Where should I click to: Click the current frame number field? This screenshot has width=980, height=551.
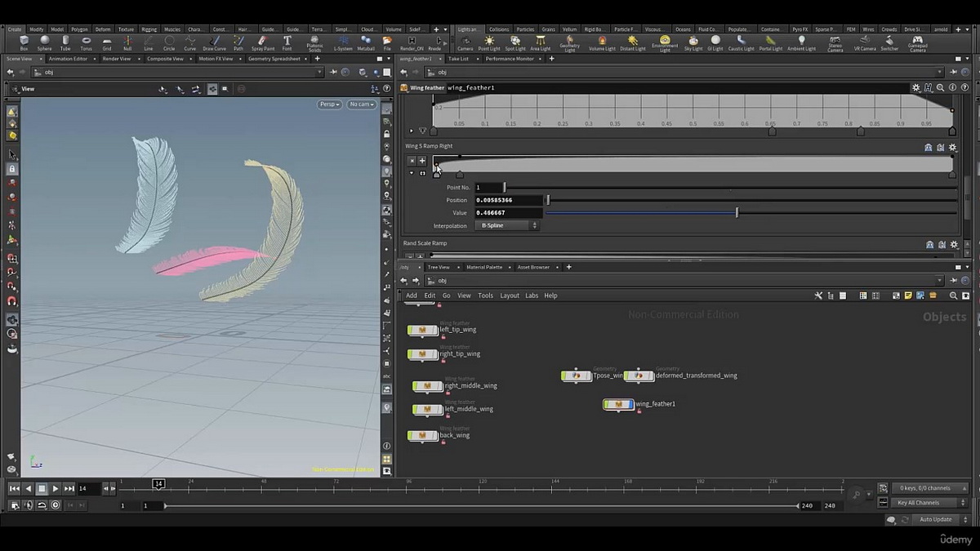tap(89, 488)
